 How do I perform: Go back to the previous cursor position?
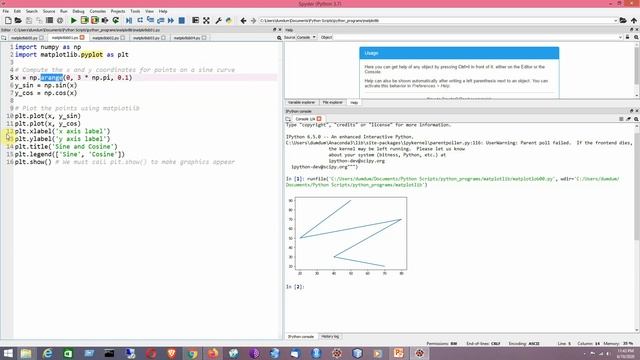click(x=243, y=20)
